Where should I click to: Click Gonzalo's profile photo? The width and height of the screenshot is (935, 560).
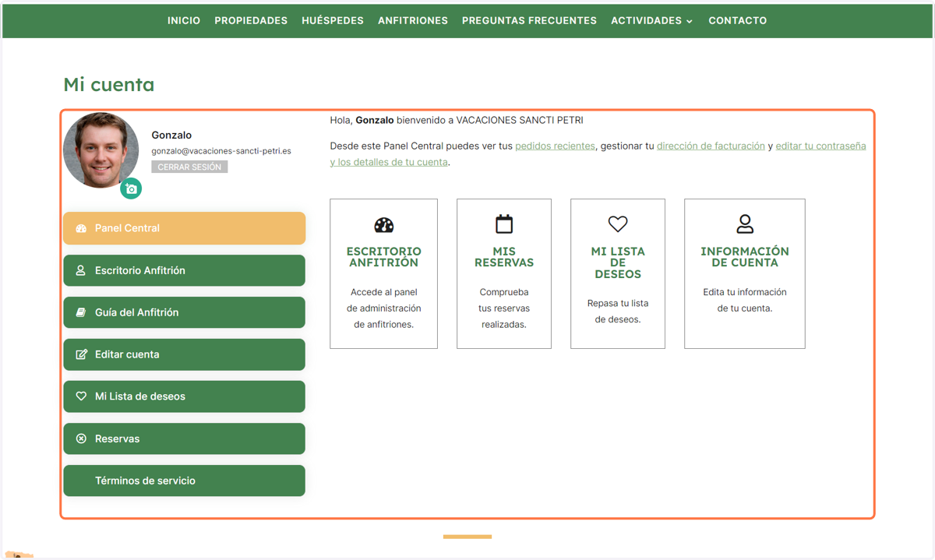(x=101, y=150)
